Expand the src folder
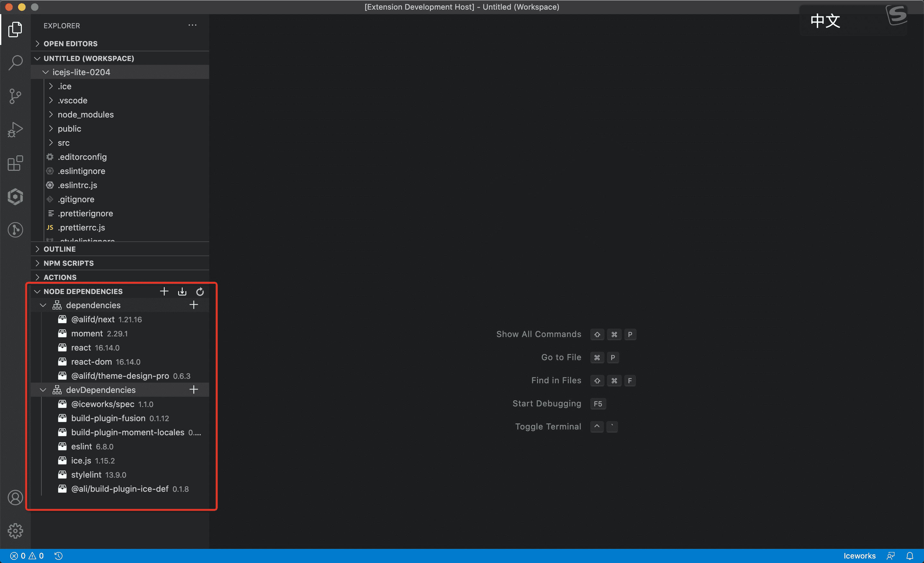 click(120, 143)
